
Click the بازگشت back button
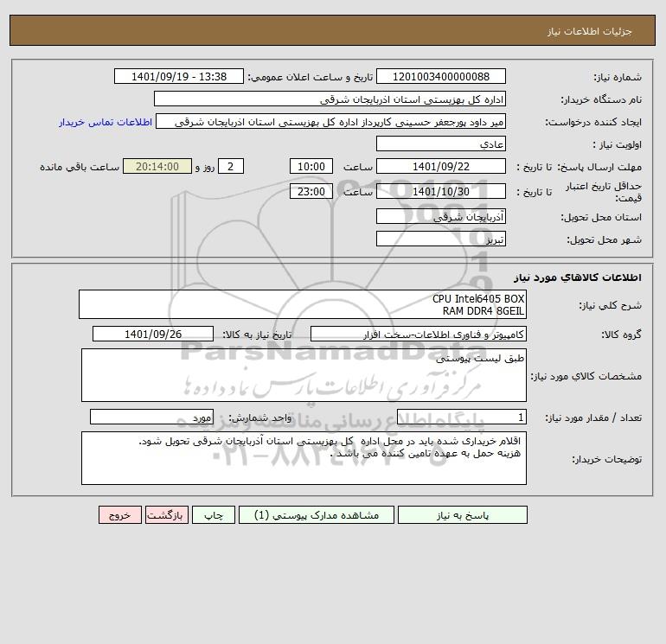pyautogui.click(x=166, y=515)
